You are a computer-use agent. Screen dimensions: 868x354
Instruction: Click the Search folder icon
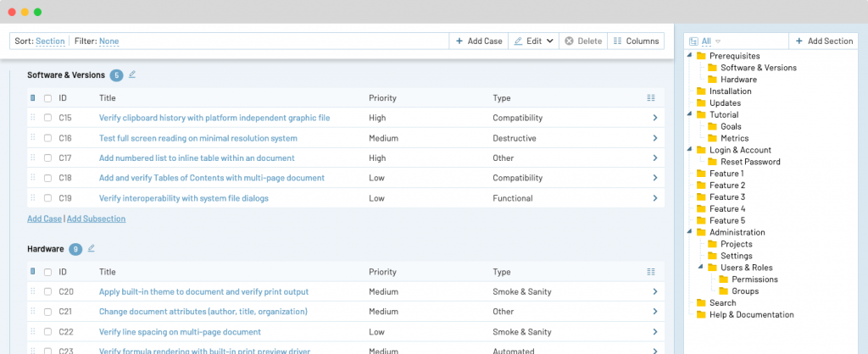coord(701,302)
